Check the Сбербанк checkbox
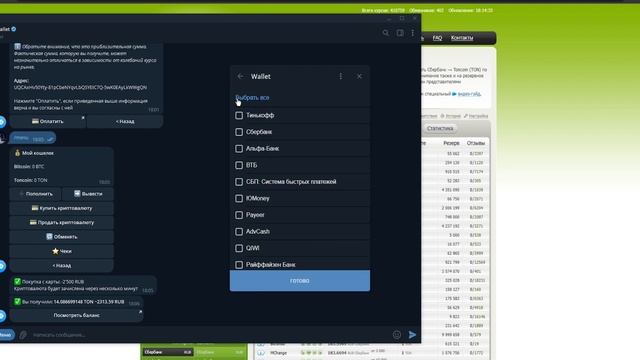Screen dimensions: 640x360 click(x=239, y=132)
